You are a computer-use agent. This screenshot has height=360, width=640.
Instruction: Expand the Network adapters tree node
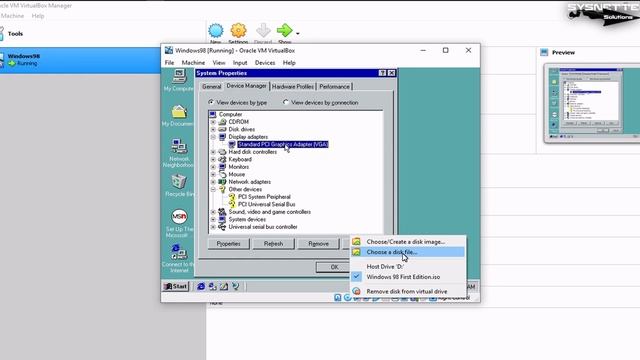click(213, 182)
